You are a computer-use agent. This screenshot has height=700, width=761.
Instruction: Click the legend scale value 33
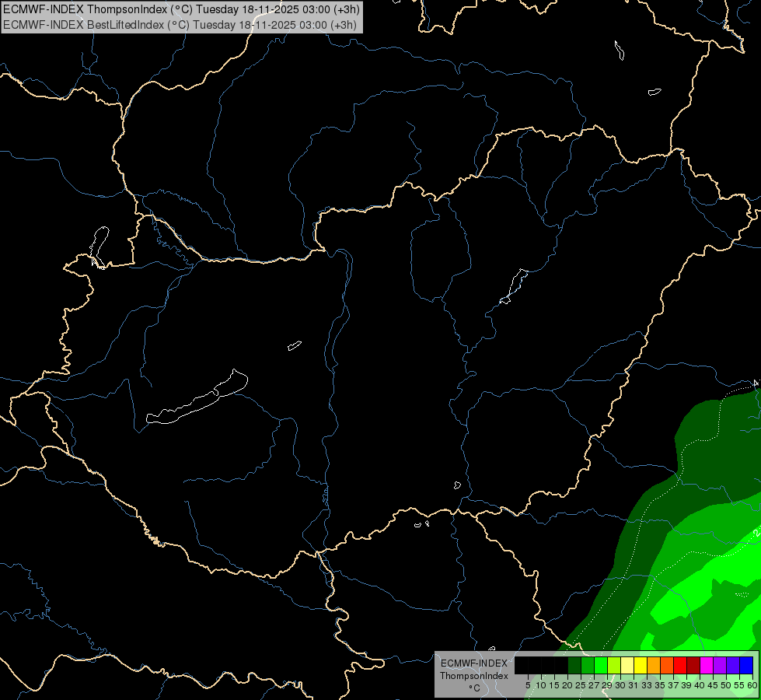point(647,685)
